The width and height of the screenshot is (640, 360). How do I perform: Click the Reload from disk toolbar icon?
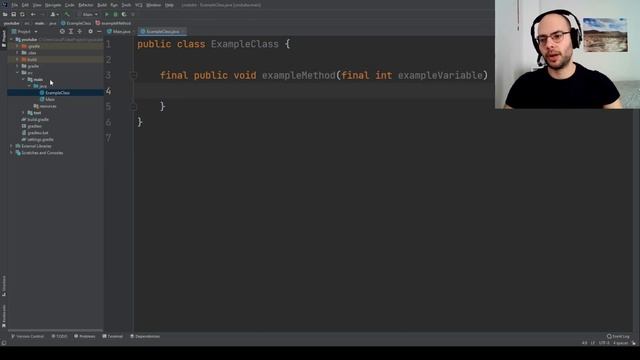(x=22, y=14)
